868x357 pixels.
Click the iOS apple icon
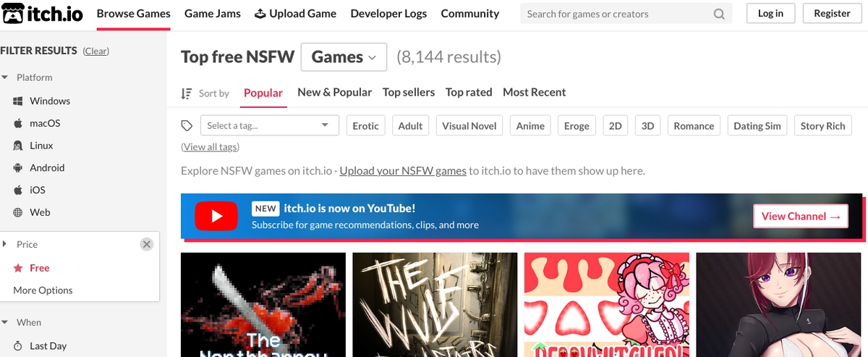coord(18,190)
